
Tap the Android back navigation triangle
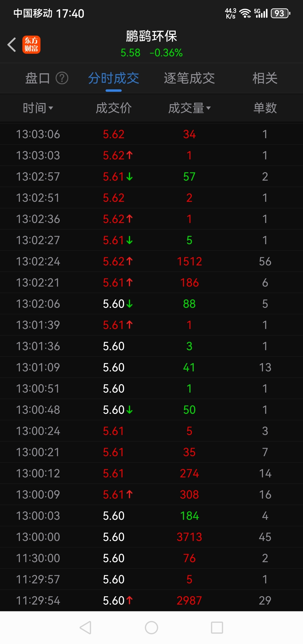[85, 628]
